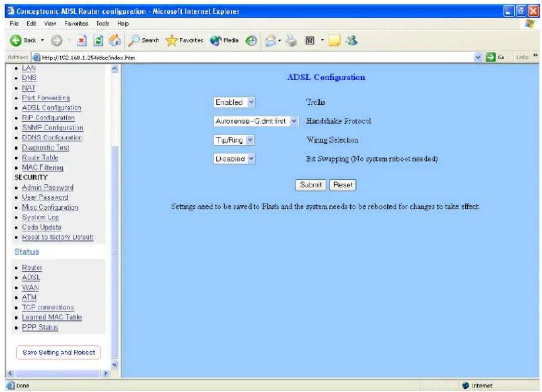The height and width of the screenshot is (392, 542).
Task: Open the RIP Configuration link
Action: point(48,118)
